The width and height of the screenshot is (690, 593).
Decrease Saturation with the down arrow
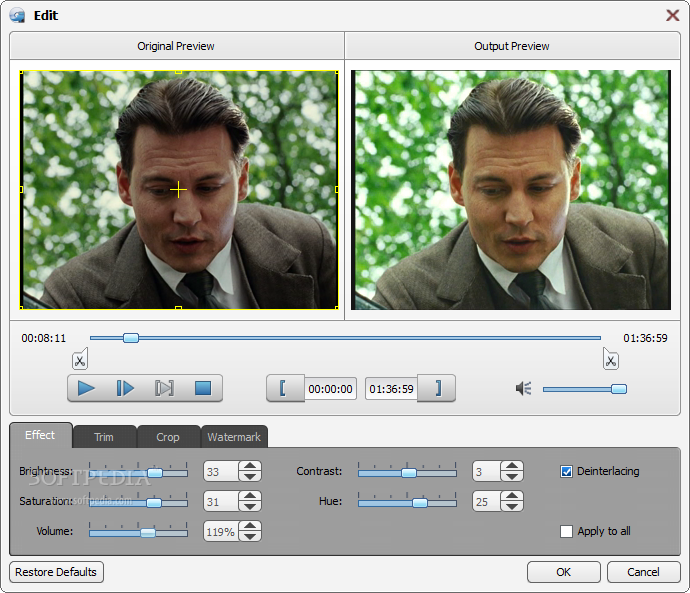coord(250,506)
